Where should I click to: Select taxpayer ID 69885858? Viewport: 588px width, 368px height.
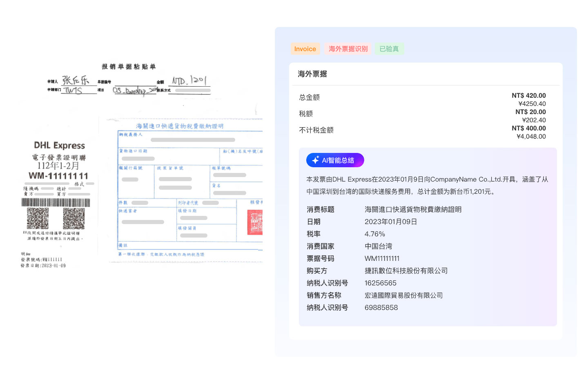381,307
